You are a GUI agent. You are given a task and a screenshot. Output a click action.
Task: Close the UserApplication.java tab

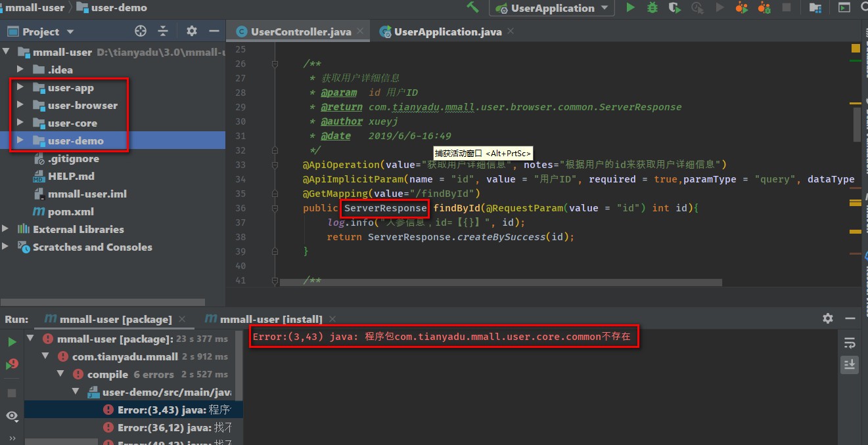pyautogui.click(x=512, y=32)
